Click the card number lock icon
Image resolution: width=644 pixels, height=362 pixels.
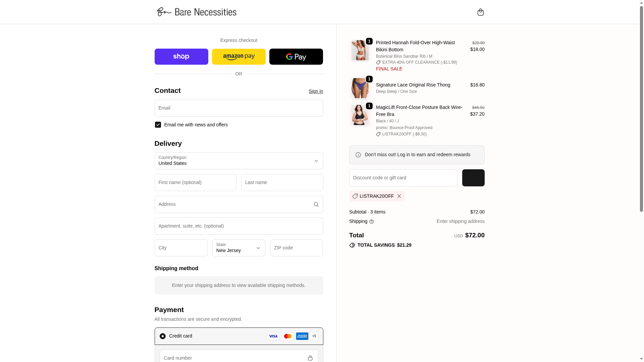pos(310,358)
